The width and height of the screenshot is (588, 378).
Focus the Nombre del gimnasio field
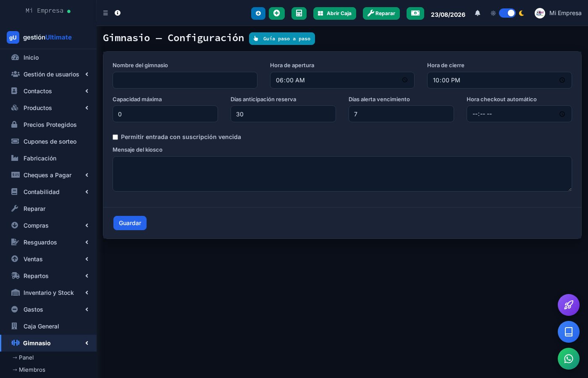pos(185,80)
